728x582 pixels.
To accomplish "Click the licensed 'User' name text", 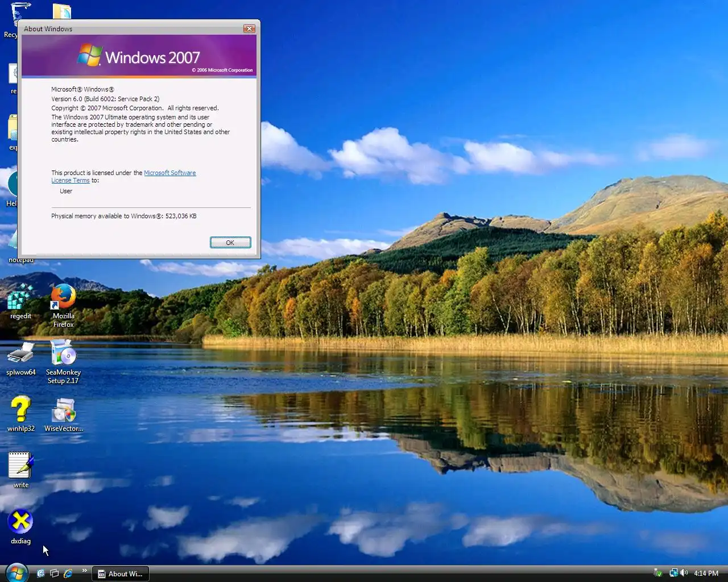I will 66,191.
